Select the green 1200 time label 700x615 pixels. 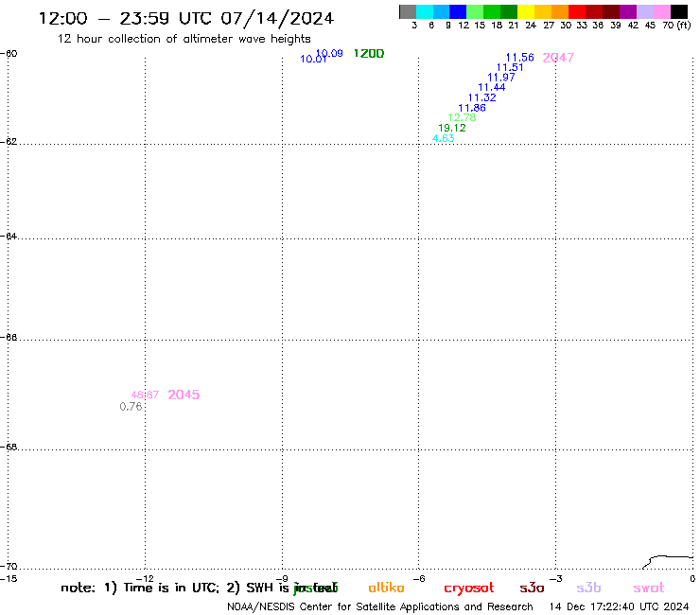pos(369,54)
